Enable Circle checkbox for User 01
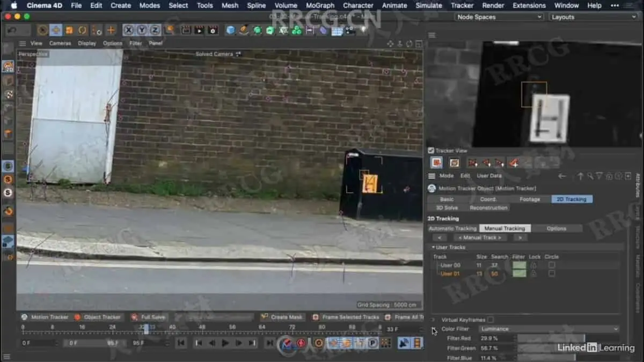The height and width of the screenshot is (362, 644). [551, 274]
